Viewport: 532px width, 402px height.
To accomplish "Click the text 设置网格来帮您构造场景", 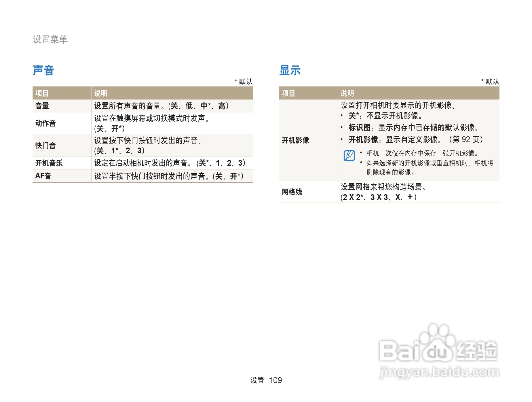I will (383, 187).
